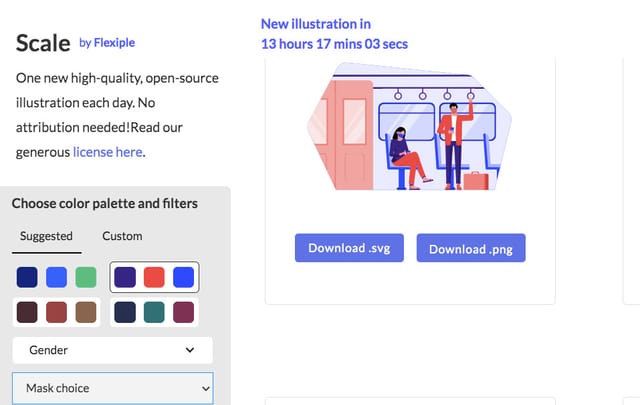Click the Download .svg button
This screenshot has width=640, height=405.
point(349,248)
